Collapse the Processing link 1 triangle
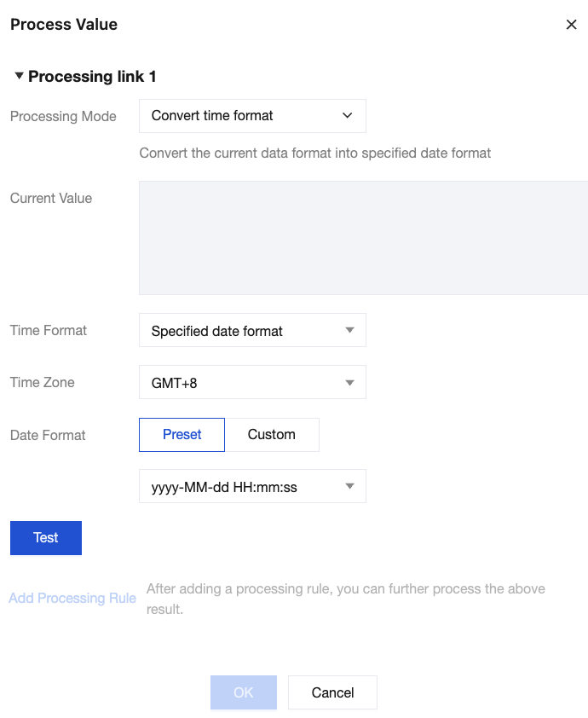Screen dimensions: 588x718 (19, 76)
